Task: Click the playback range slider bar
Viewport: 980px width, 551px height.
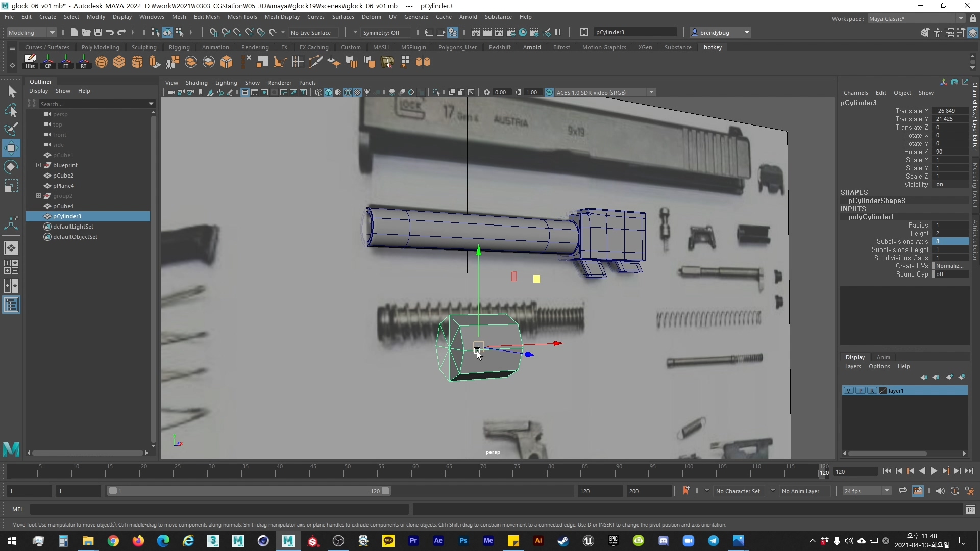Action: pos(249,491)
